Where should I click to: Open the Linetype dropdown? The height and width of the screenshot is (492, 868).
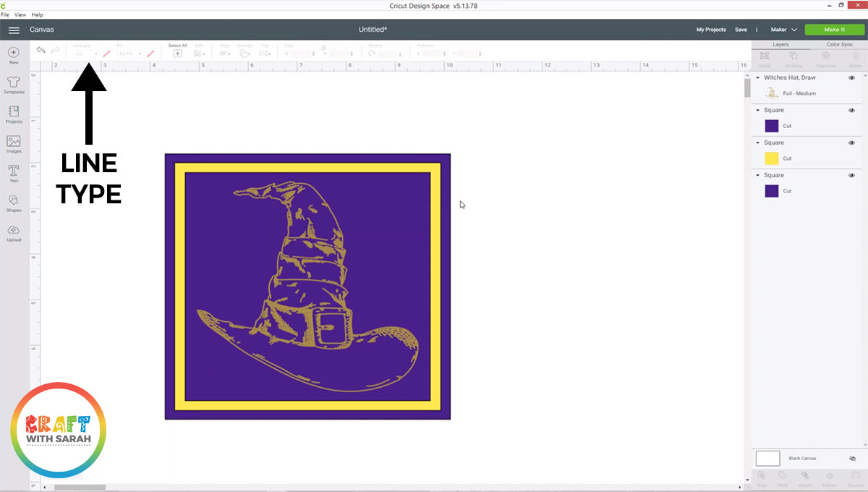(x=85, y=54)
